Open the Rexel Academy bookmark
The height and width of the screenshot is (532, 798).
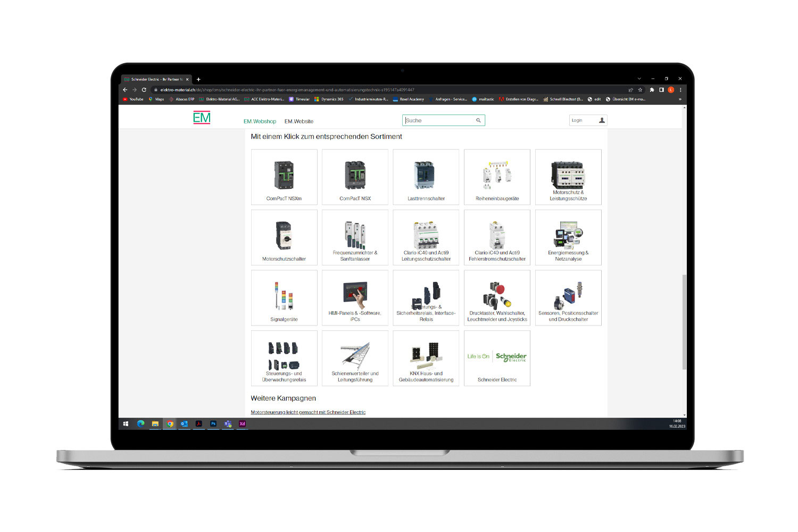tap(409, 99)
